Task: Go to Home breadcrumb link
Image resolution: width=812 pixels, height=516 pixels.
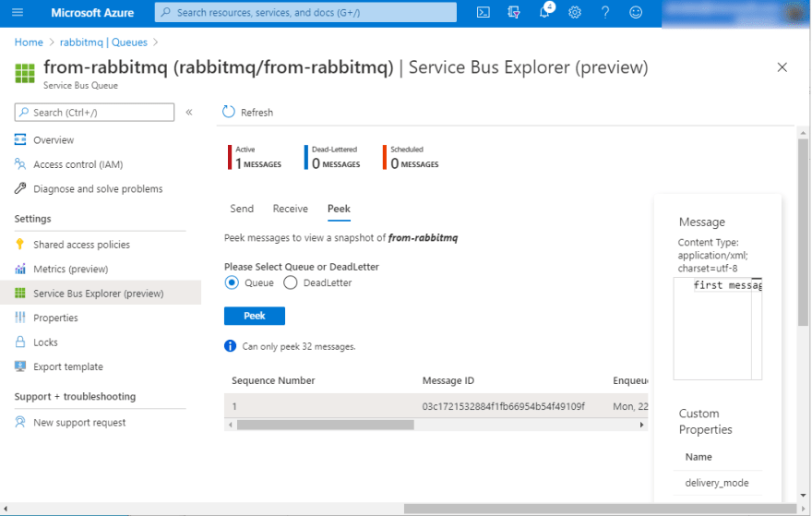Action: pos(29,42)
